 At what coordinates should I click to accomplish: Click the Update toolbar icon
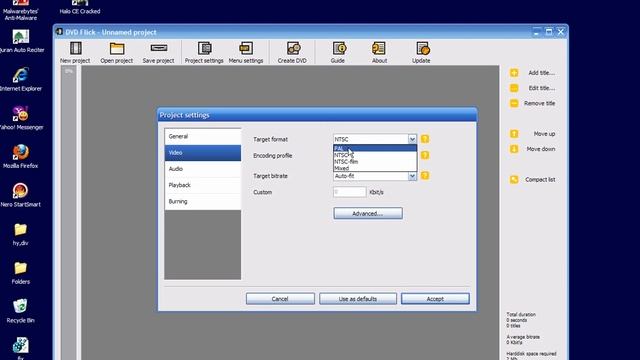pyautogui.click(x=423, y=48)
